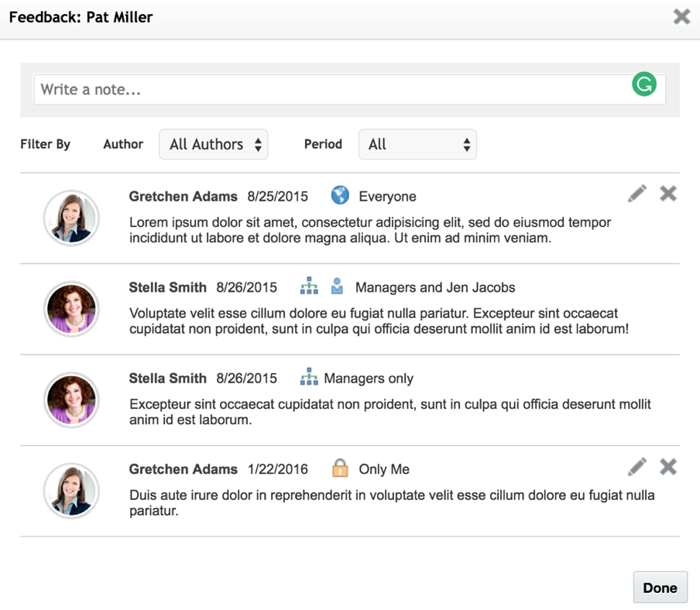Viewport: 700px width, 610px height.
Task: Click the Everyone visibility label
Action: coord(387,197)
